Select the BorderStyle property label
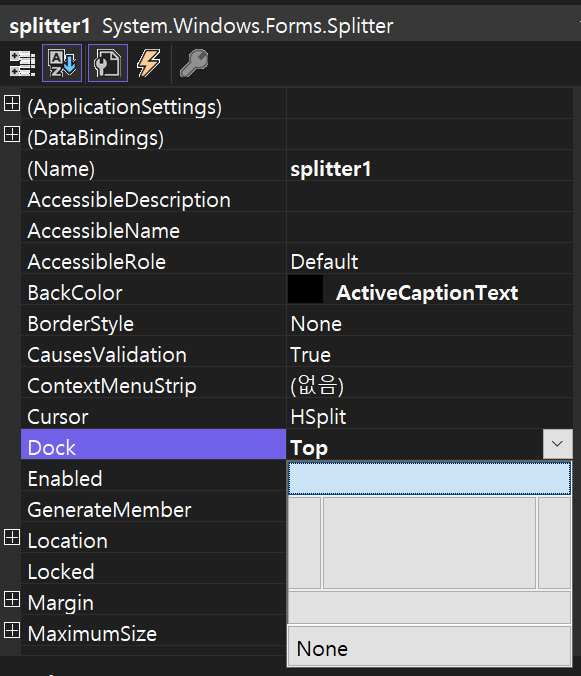 153,321
